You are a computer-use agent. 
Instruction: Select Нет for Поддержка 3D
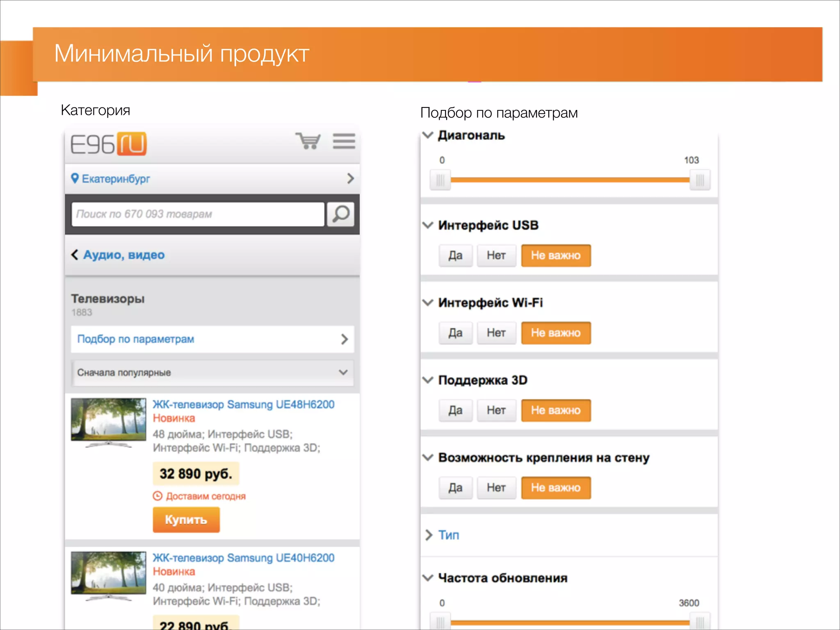click(x=496, y=411)
